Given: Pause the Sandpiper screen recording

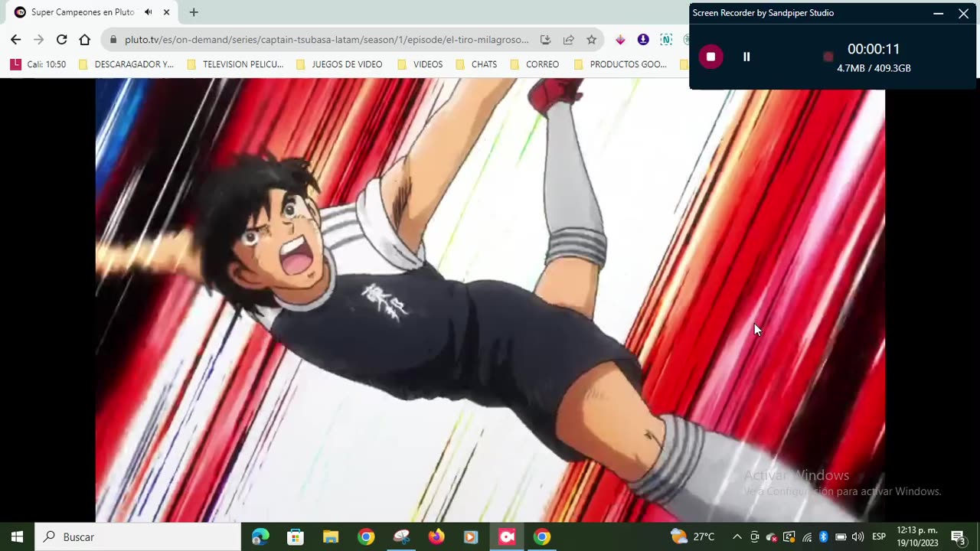Looking at the screenshot, I should [746, 57].
